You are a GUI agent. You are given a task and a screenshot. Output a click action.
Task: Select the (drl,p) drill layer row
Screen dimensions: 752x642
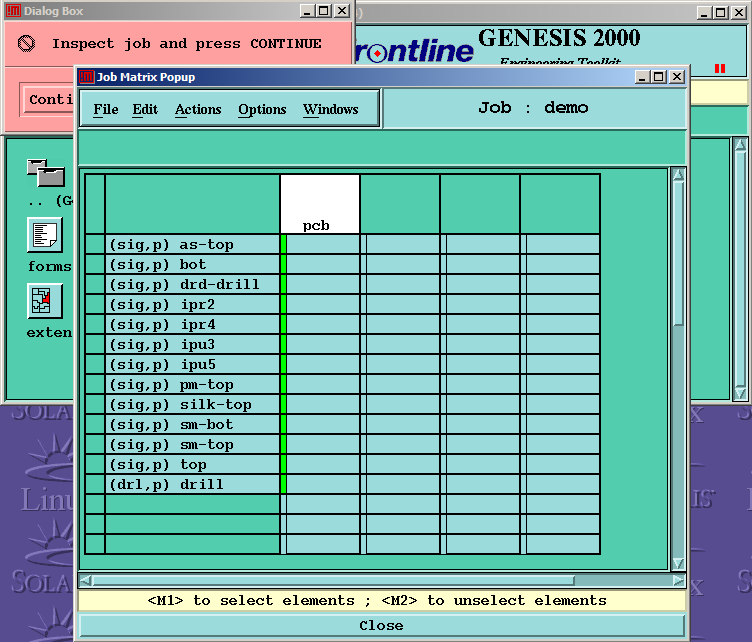(192, 484)
